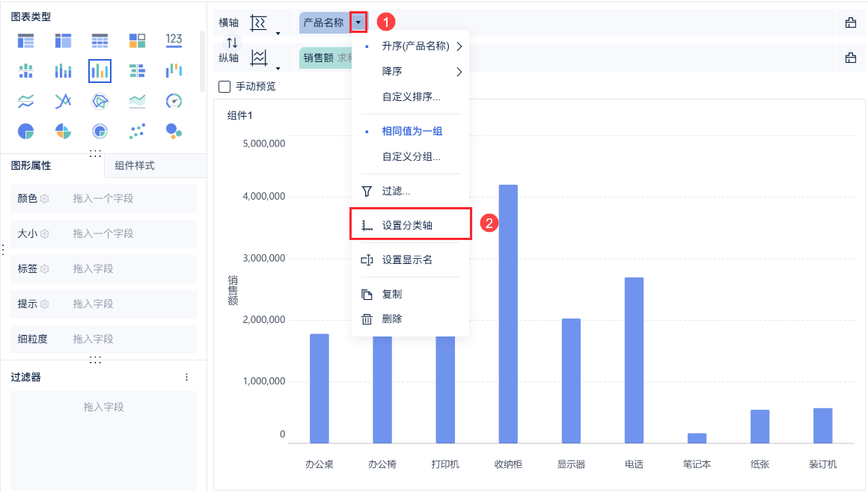Click the 显示器 bar in chart
Screen dimensions: 868x492
click(x=571, y=381)
